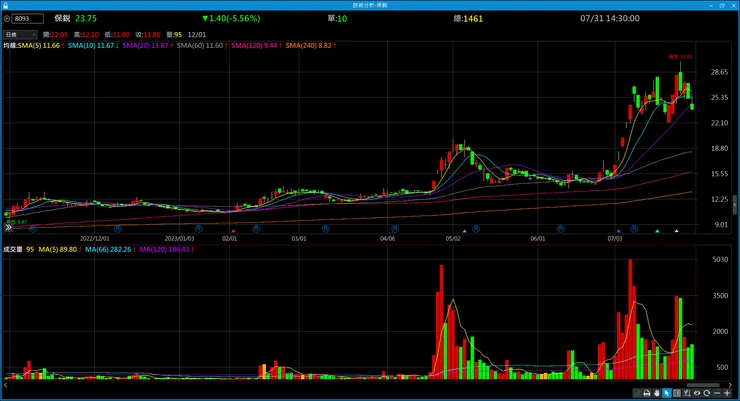
Task: Click the blue circle marker between 02/01 and 03/01
Action: pos(256,229)
